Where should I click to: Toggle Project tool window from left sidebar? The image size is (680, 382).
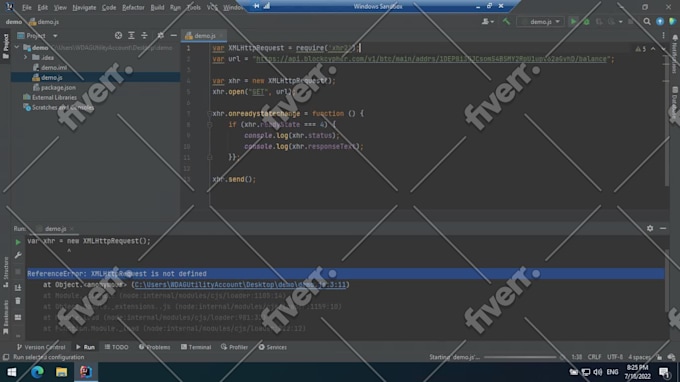[6, 47]
